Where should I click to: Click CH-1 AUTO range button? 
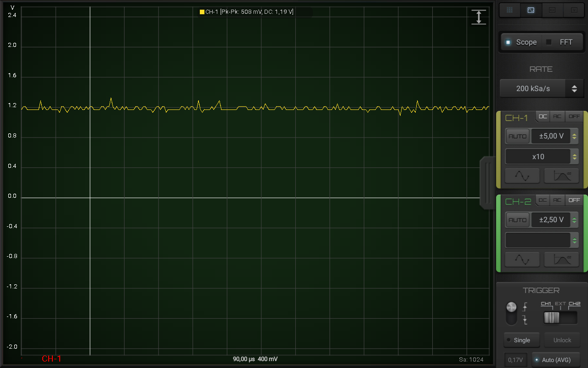(x=518, y=136)
